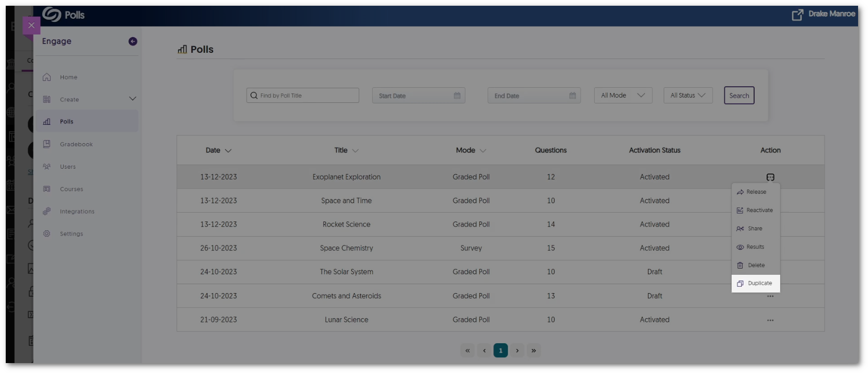
Task: Open Start Date calendar picker
Action: 457,96
